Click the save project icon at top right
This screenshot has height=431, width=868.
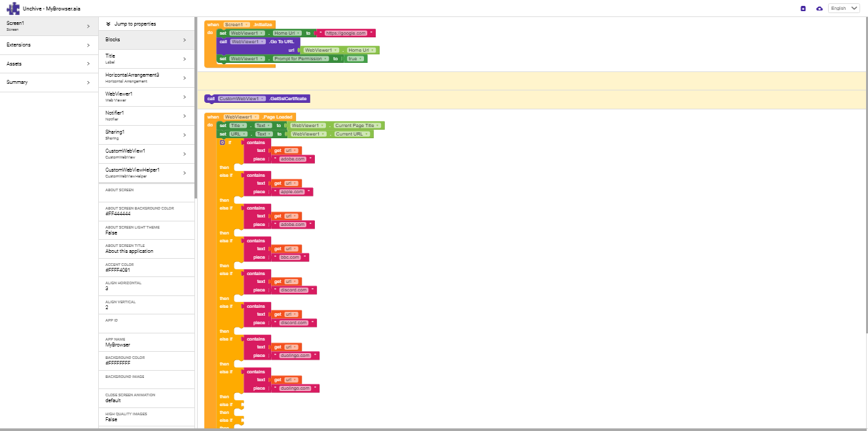804,8
